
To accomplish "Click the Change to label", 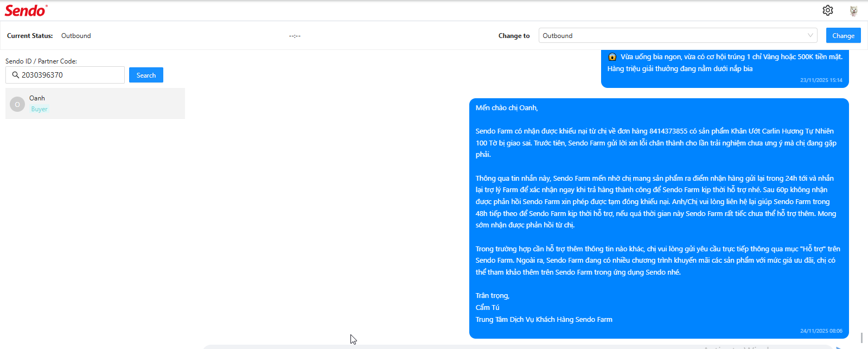I will click(514, 36).
